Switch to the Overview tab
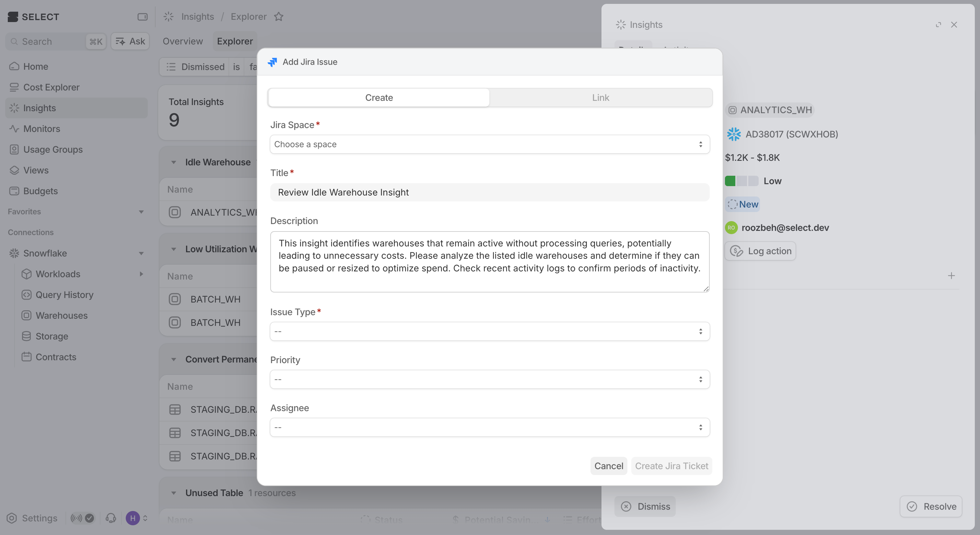 tap(182, 41)
